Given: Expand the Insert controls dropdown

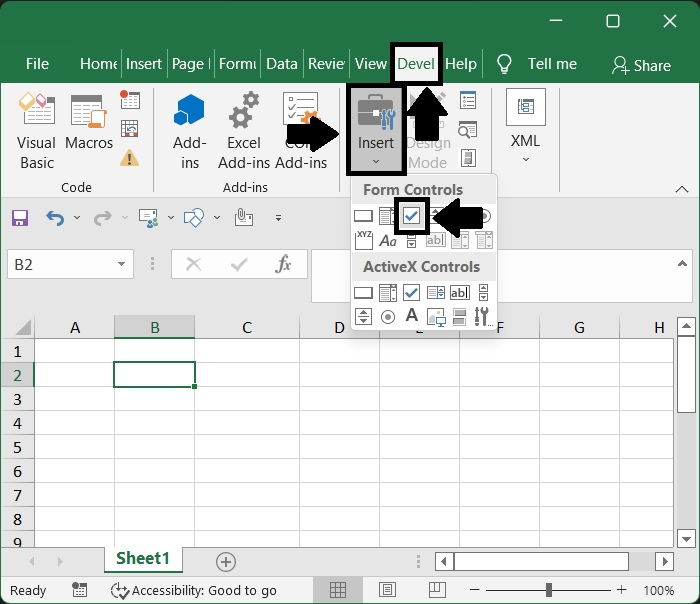Looking at the screenshot, I should click(376, 130).
